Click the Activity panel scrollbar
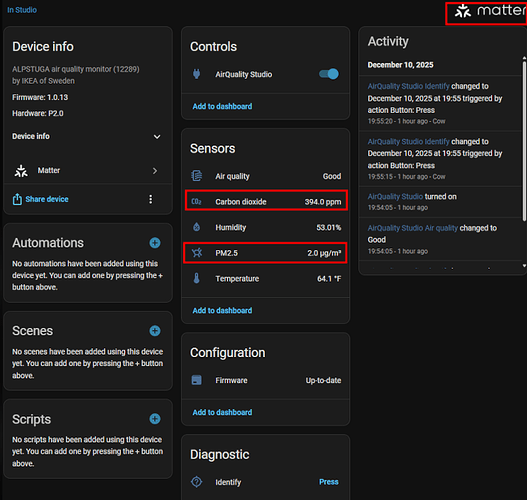 524,141
